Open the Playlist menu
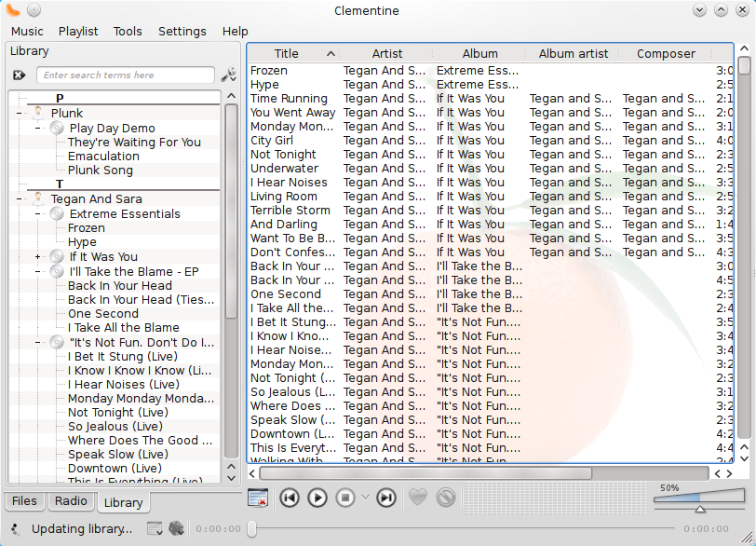The height and width of the screenshot is (546, 756). pos(78,31)
